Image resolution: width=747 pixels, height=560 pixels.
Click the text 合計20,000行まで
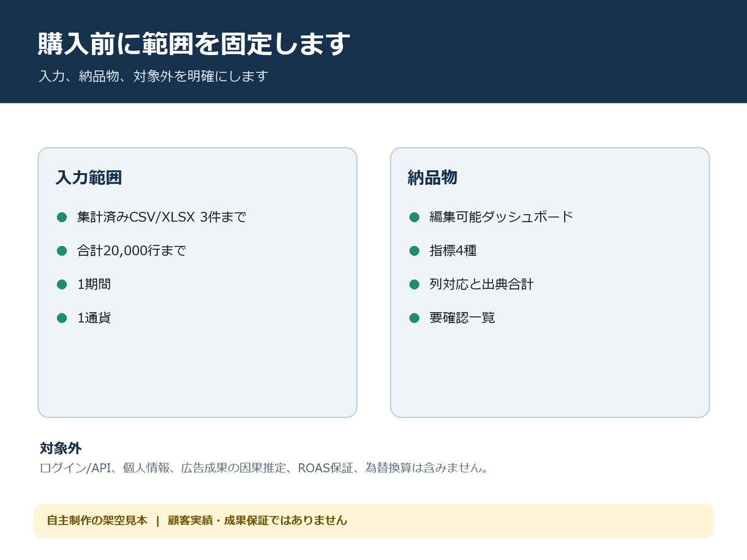(x=132, y=251)
